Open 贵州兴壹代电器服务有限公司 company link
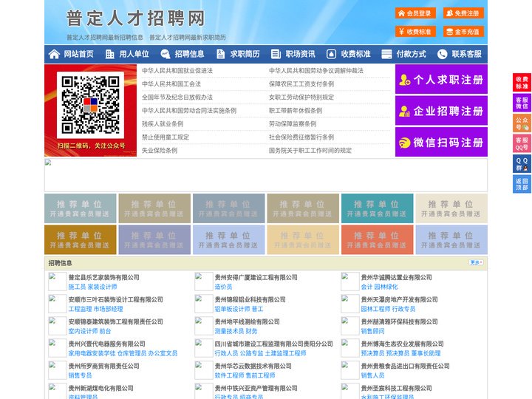This screenshot has width=532, height=399. pyautogui.click(x=107, y=344)
